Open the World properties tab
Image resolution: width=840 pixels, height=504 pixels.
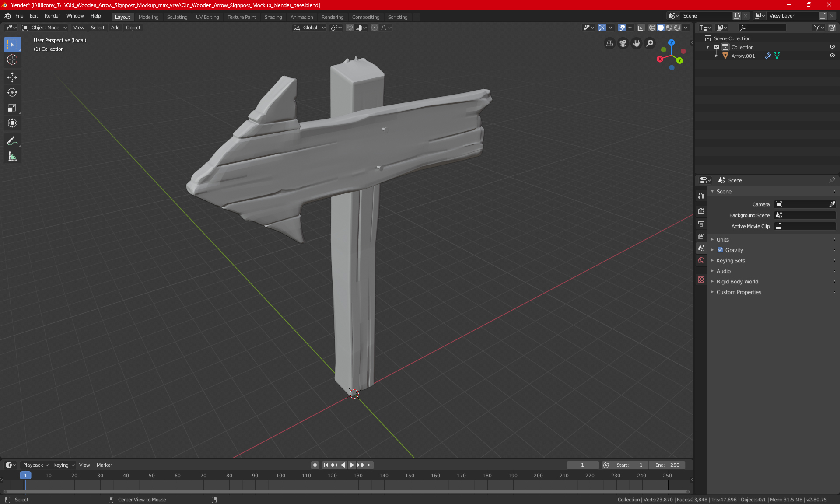tap(701, 260)
